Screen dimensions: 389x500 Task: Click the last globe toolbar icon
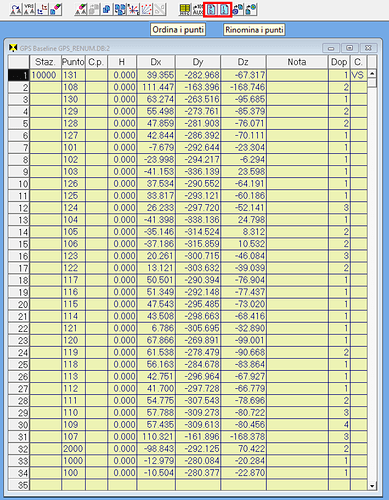tap(251, 10)
